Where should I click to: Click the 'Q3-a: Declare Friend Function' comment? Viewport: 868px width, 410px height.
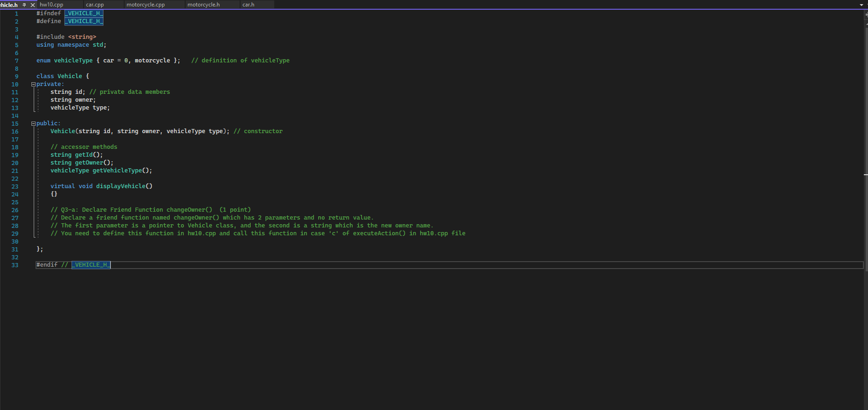(x=151, y=210)
